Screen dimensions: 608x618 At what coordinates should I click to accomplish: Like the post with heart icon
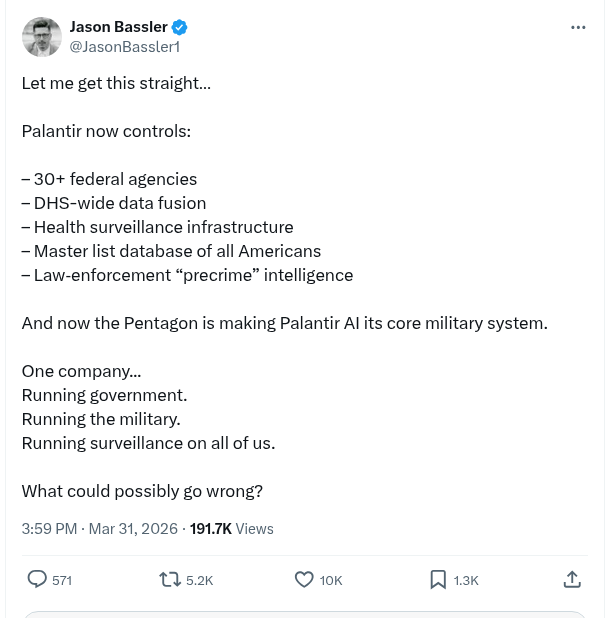tap(304, 579)
